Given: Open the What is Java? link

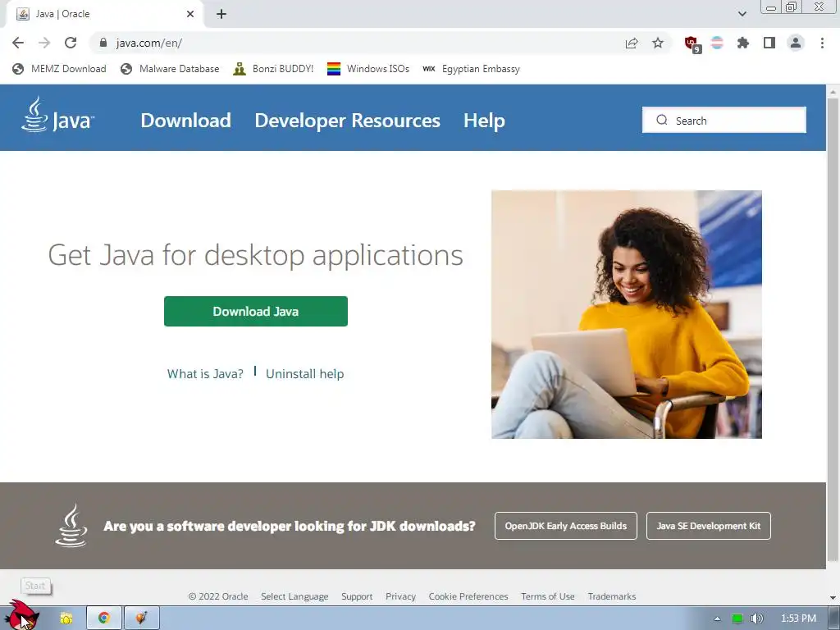Looking at the screenshot, I should [205, 374].
